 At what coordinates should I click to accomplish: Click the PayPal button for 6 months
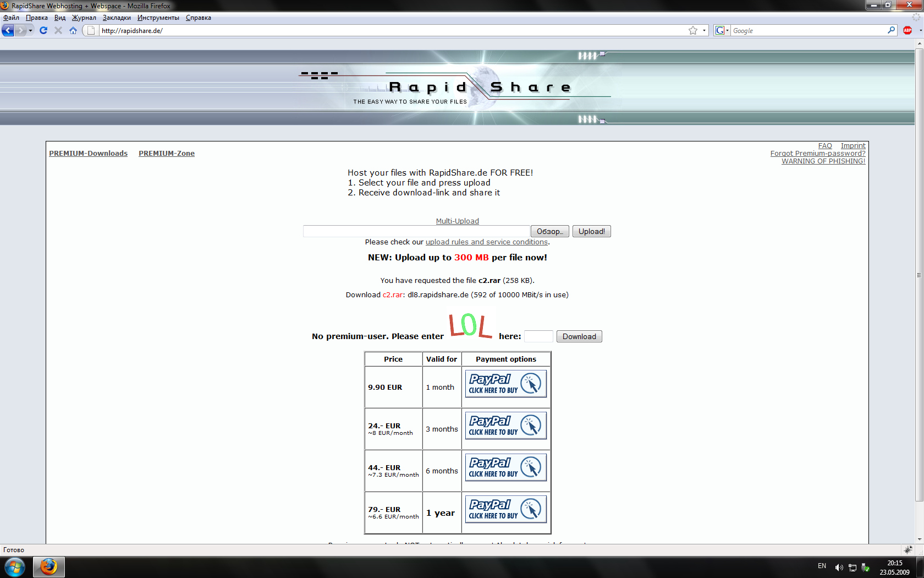coord(506,467)
